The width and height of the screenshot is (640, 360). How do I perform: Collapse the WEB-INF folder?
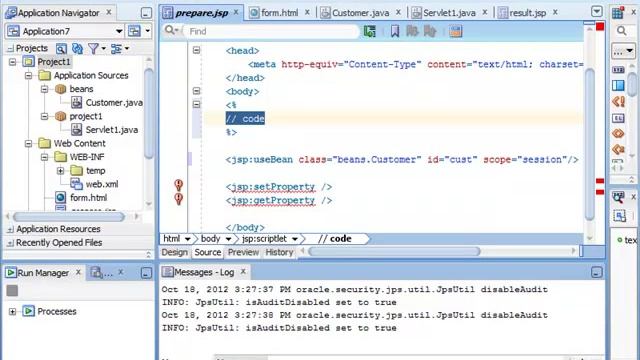tap(44, 157)
